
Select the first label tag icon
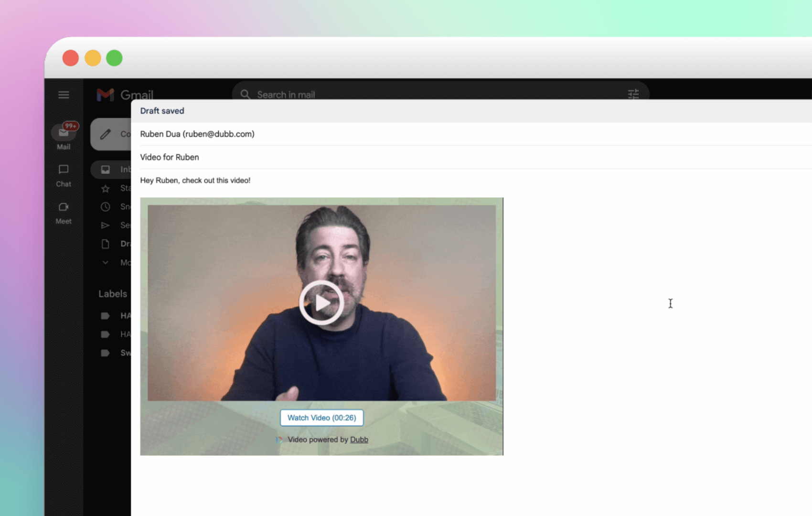point(106,316)
